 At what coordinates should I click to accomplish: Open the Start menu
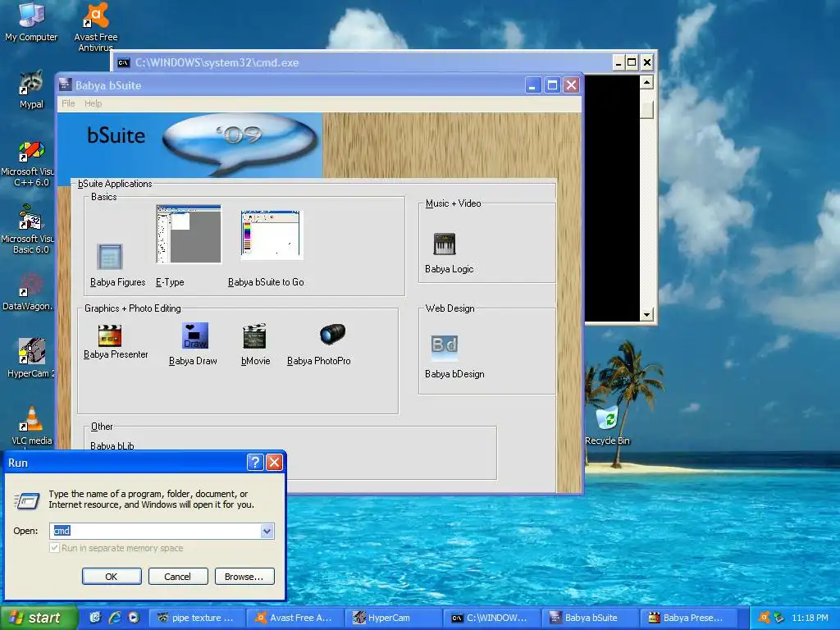(38, 618)
